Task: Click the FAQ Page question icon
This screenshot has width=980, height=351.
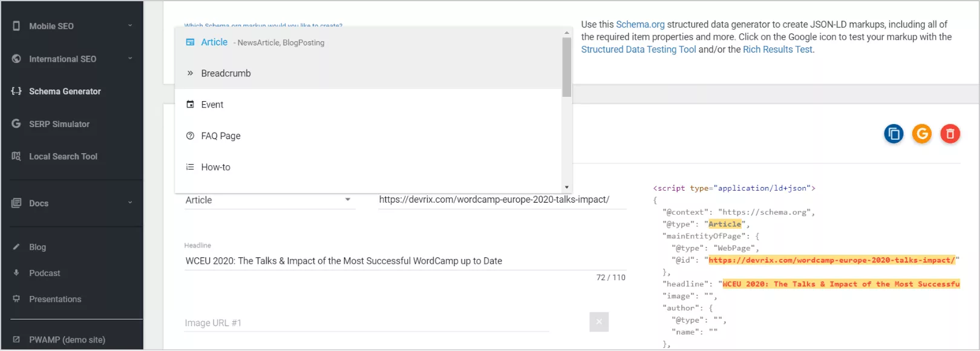Action: 190,136
